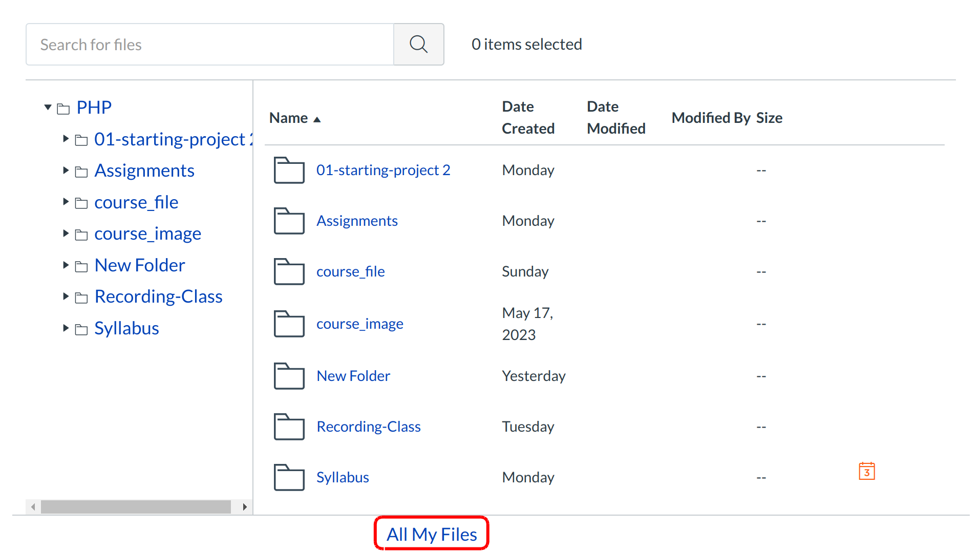
Task: Select course_image in the sidebar tree
Action: (147, 234)
